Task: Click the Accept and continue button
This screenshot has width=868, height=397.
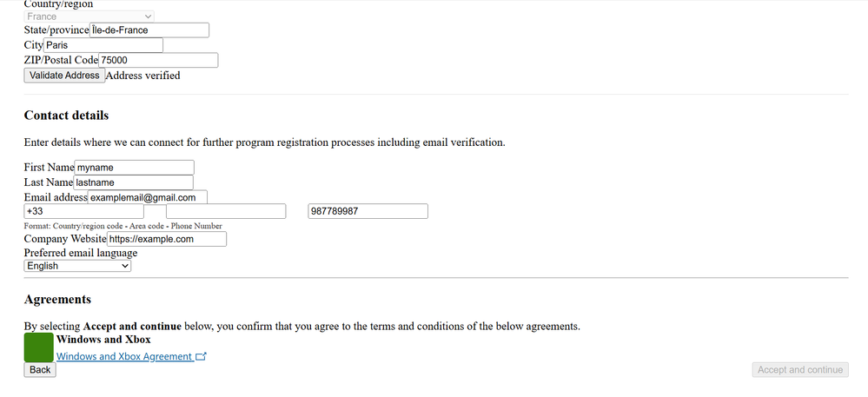Action: click(799, 370)
